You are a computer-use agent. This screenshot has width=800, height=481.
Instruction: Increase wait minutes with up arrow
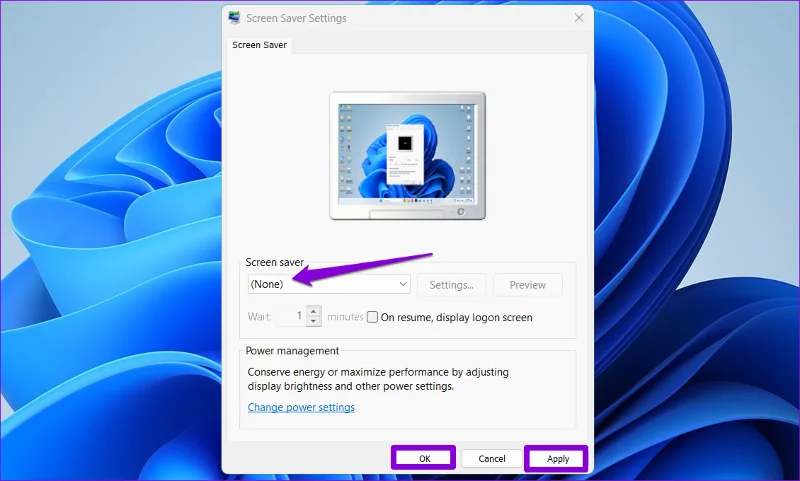tap(314, 311)
